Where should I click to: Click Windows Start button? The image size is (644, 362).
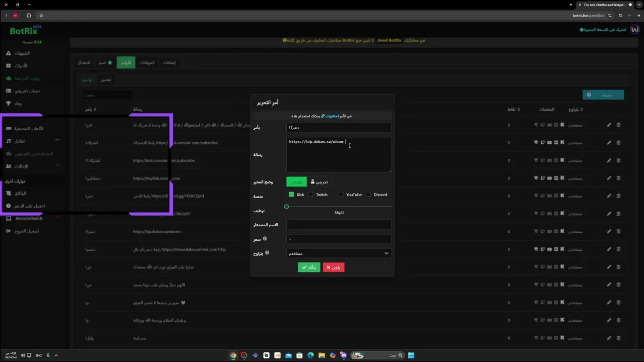tap(411, 355)
